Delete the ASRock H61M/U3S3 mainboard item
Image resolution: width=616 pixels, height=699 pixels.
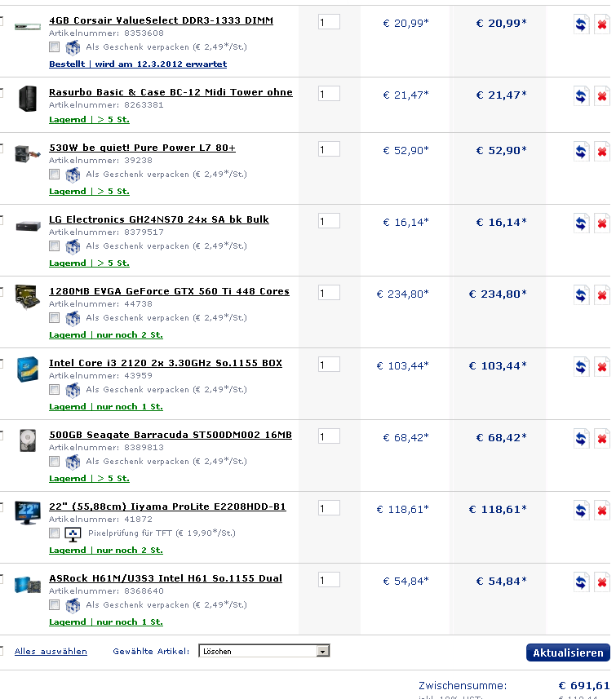(602, 582)
